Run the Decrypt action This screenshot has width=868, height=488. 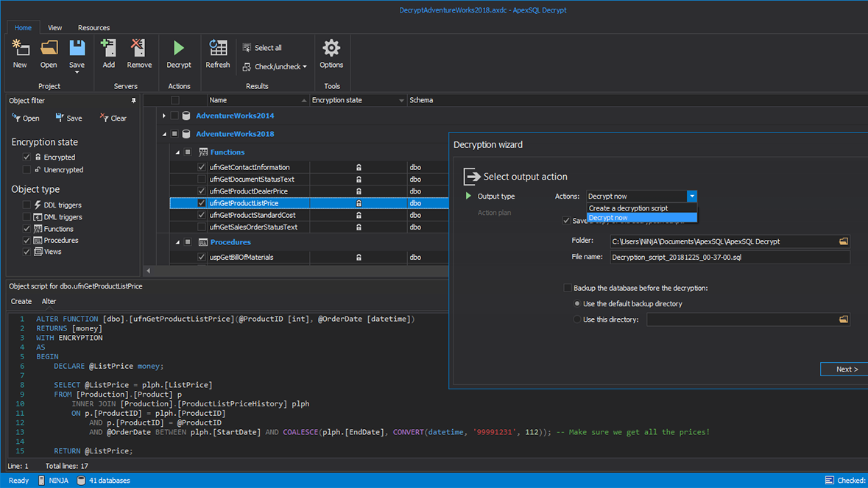click(x=179, y=49)
